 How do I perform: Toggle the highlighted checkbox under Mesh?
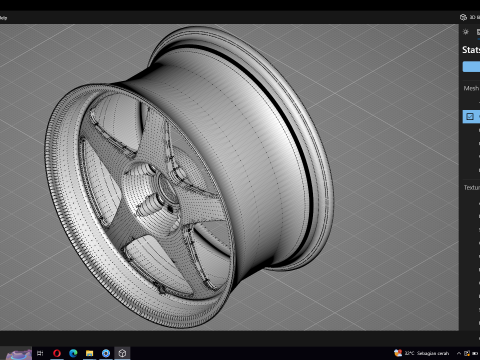point(470,116)
